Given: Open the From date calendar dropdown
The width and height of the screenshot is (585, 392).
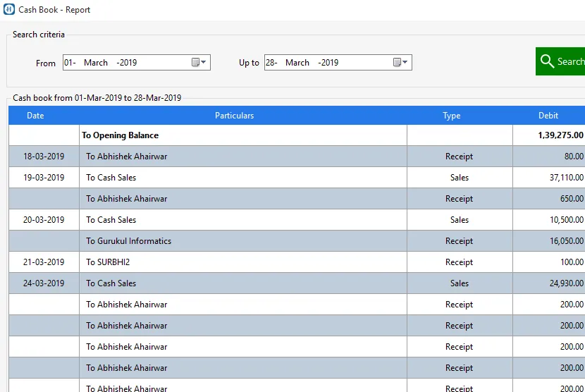Looking at the screenshot, I should (199, 63).
